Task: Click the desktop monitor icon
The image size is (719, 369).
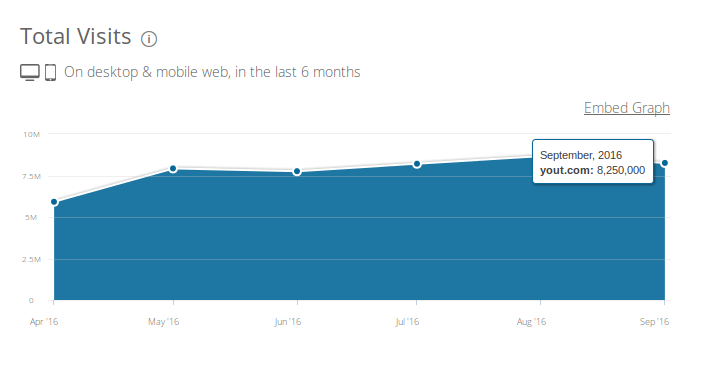Action: click(x=30, y=72)
